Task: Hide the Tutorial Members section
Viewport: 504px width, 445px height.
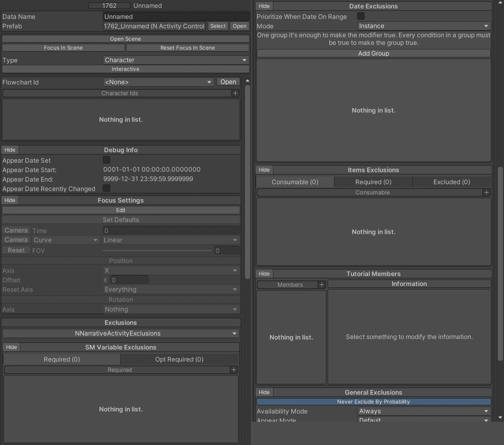Action: pos(264,274)
